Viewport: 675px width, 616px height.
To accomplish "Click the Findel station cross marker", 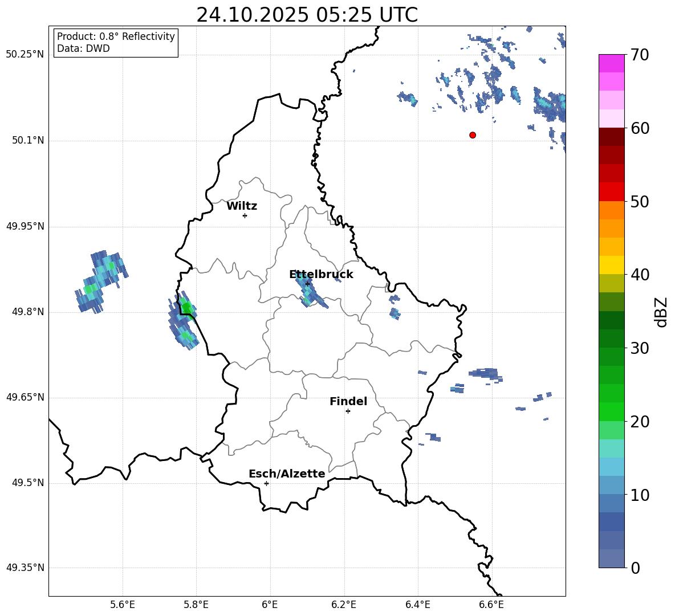I will tap(348, 411).
